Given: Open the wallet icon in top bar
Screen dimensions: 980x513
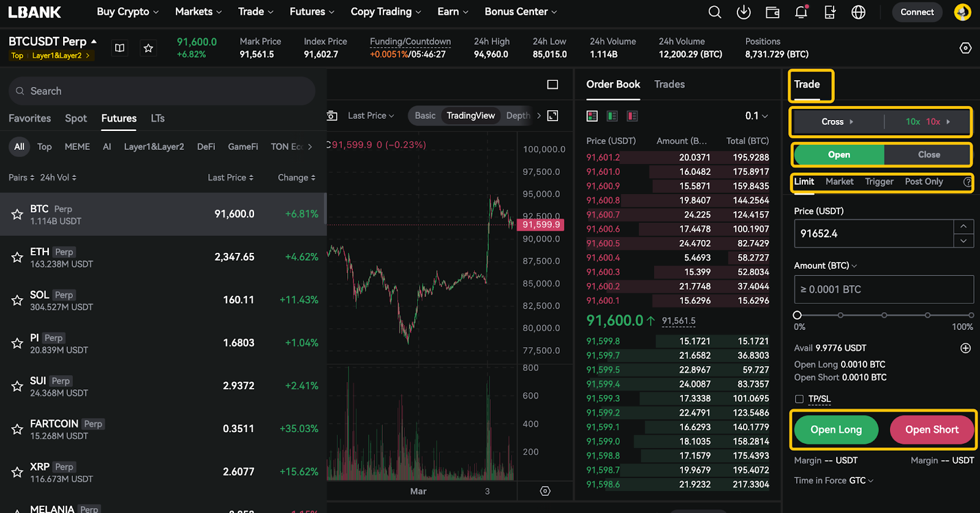Looking at the screenshot, I should [x=772, y=12].
